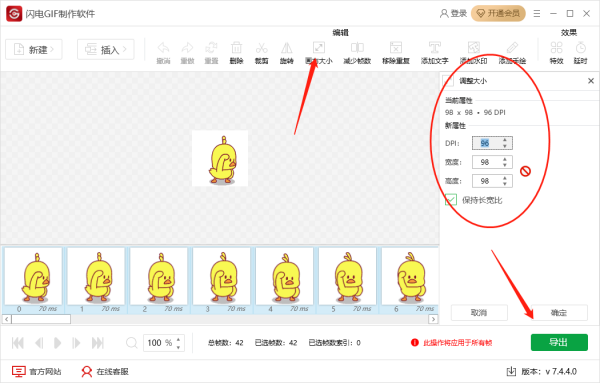Select the Rotate (旋转) tool
This screenshot has height=383, width=600.
(286, 49)
